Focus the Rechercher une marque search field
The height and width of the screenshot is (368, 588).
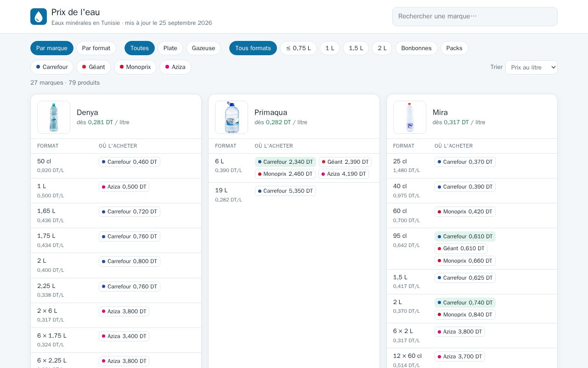[475, 17]
